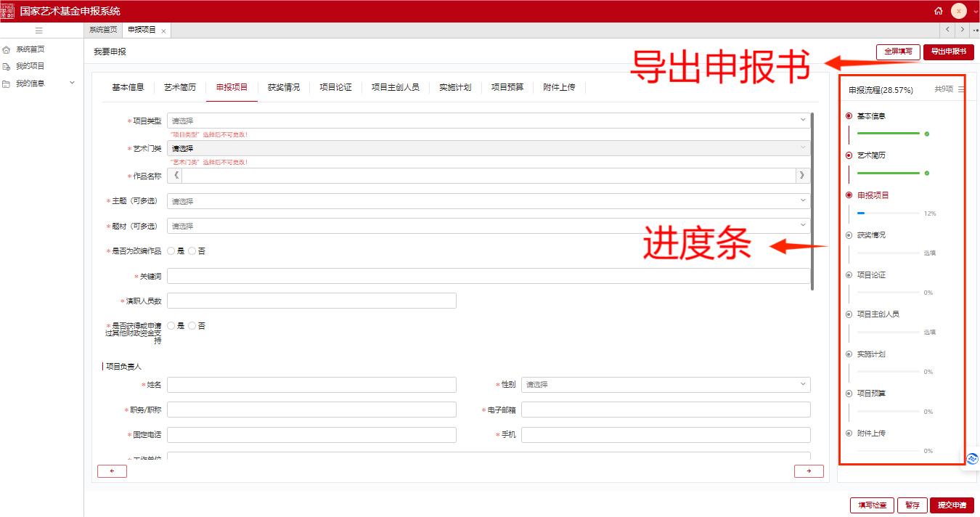The image size is (980, 517).
Task: Open the 项目类型 dropdown
Action: [x=489, y=120]
